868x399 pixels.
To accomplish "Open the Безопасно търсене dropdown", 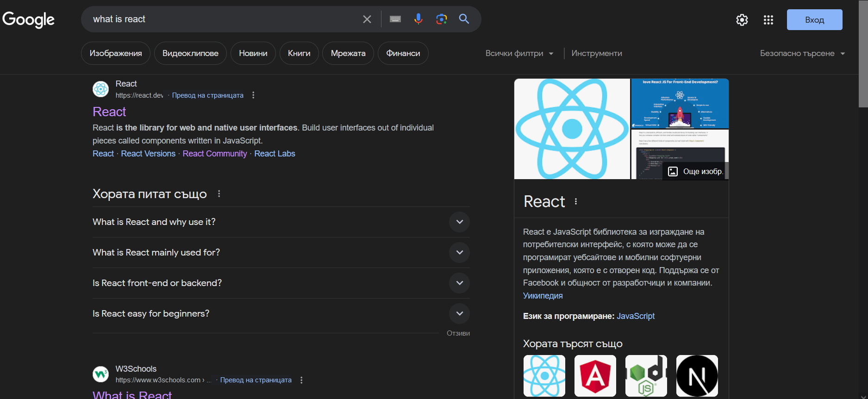I will [802, 53].
